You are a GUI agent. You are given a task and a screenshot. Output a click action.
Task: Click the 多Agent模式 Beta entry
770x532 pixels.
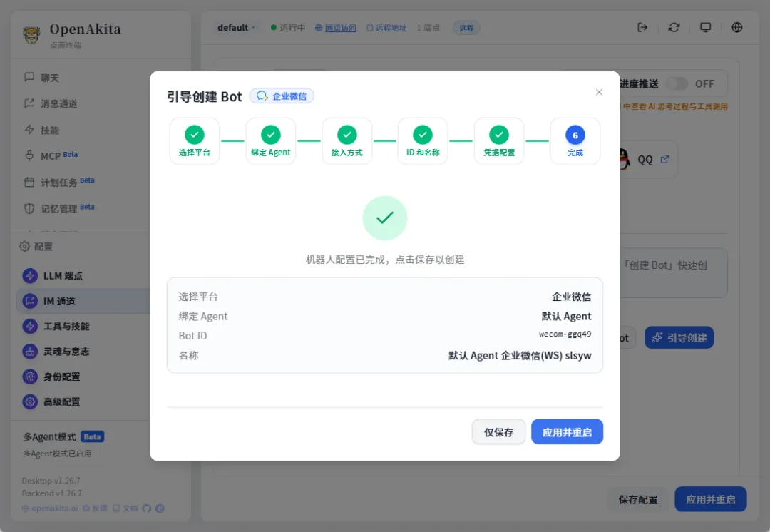[x=64, y=436]
